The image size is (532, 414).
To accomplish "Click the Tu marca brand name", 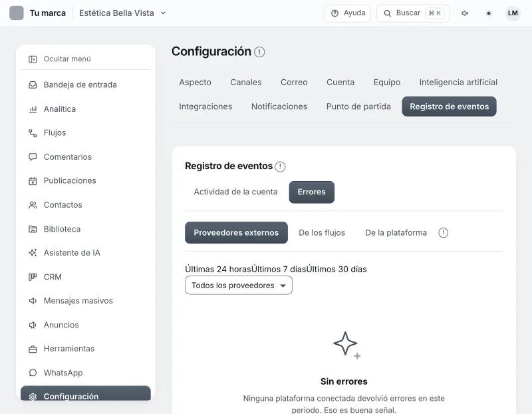I will (47, 13).
